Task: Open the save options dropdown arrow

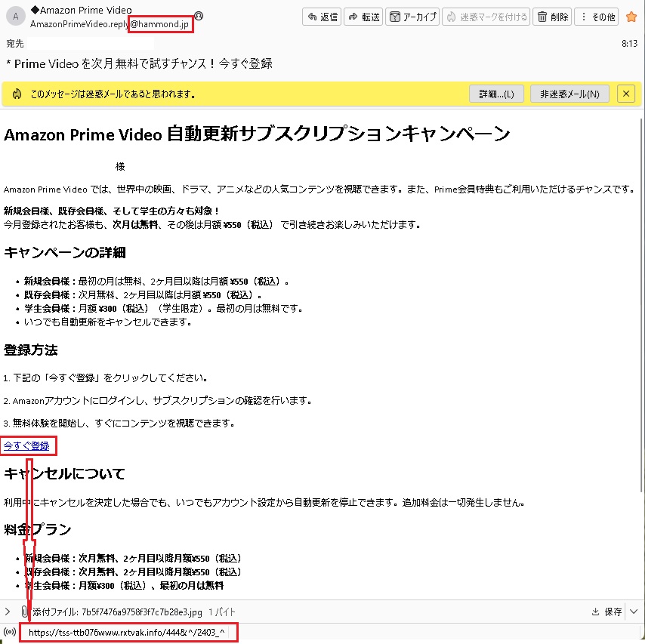Action: [x=634, y=612]
